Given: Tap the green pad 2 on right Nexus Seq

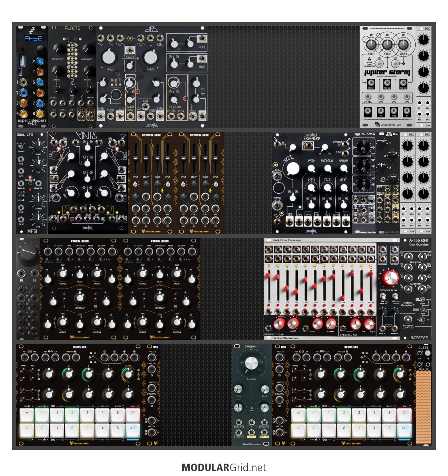Looking at the screenshot, I should [344, 415].
